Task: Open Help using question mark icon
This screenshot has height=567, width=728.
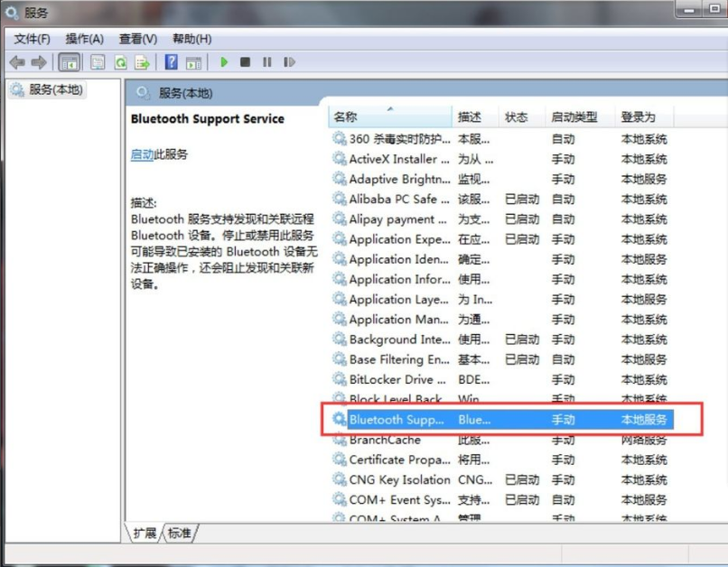Action: click(x=170, y=61)
